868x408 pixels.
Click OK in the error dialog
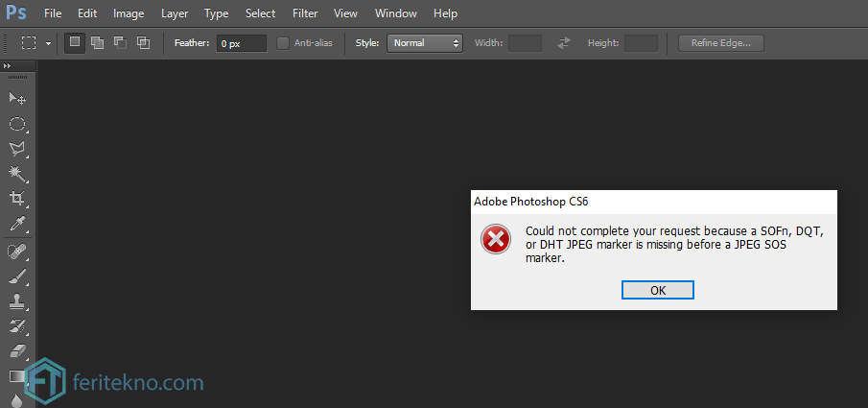point(658,290)
